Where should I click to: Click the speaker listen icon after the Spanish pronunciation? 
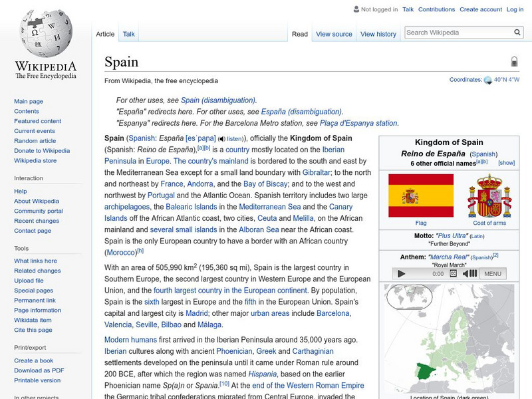click(221, 140)
